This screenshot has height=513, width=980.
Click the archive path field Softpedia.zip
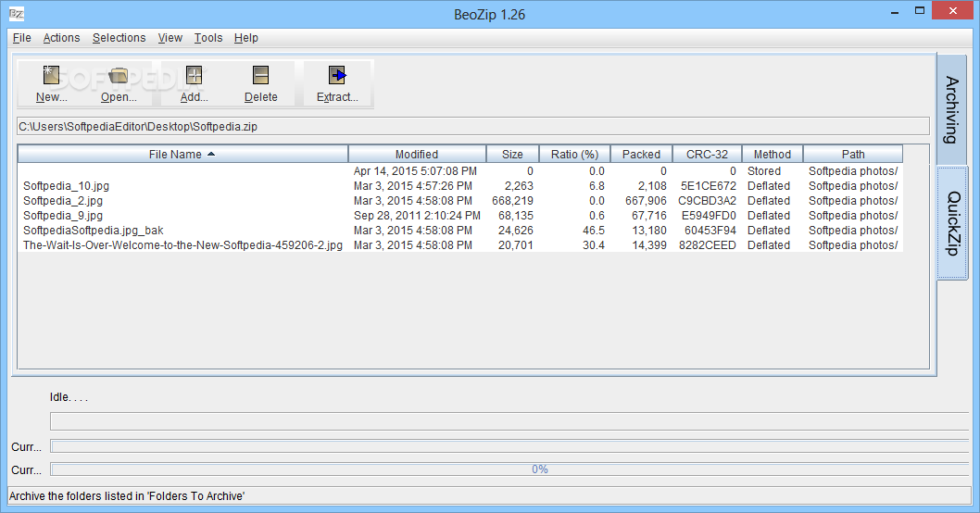[x=473, y=126]
